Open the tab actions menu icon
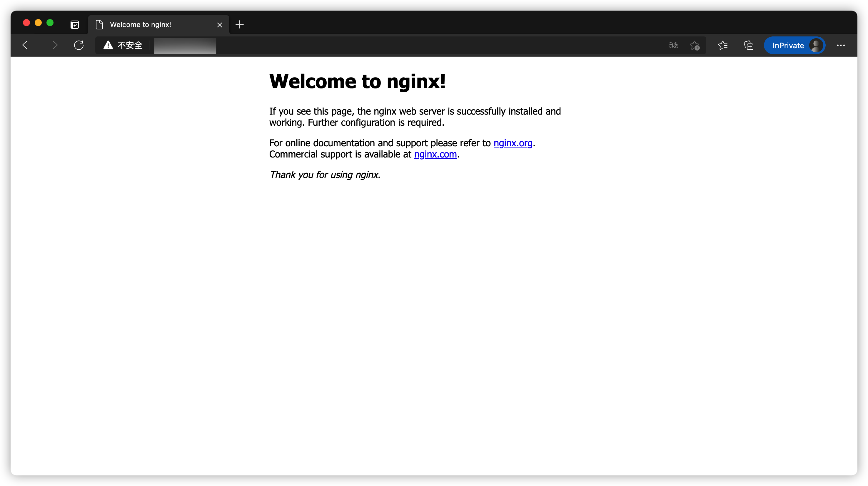868x486 pixels. (74, 25)
